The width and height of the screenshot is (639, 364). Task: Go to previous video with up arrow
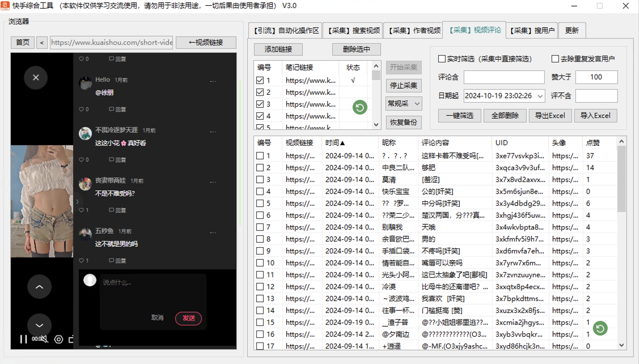[39, 287]
